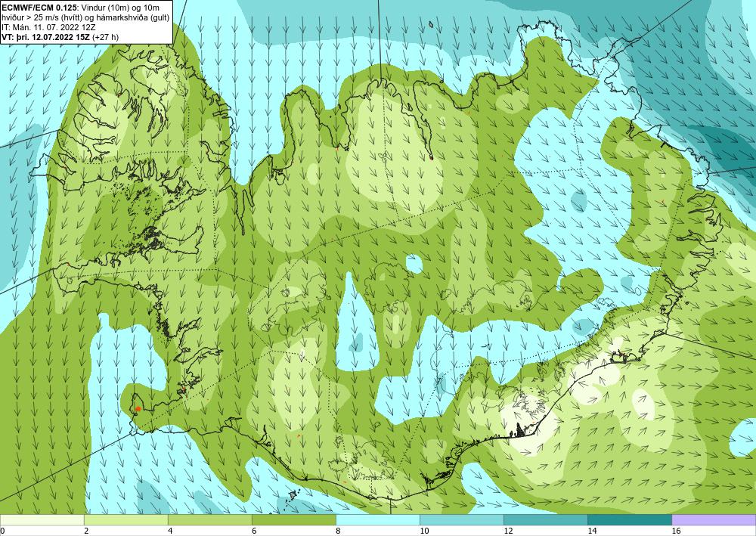This screenshot has height=536, width=756.
Task: Click the dark teal 14–16 legend swatch
Action: point(630,520)
